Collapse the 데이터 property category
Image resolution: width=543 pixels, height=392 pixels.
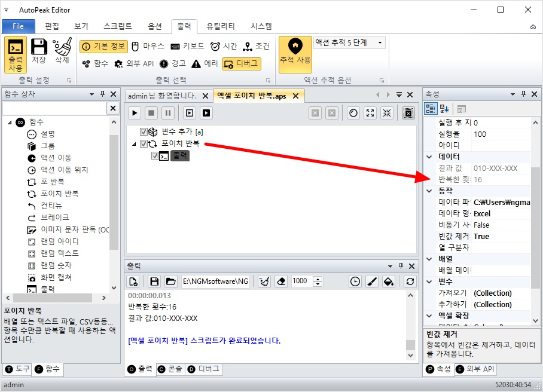(429, 157)
